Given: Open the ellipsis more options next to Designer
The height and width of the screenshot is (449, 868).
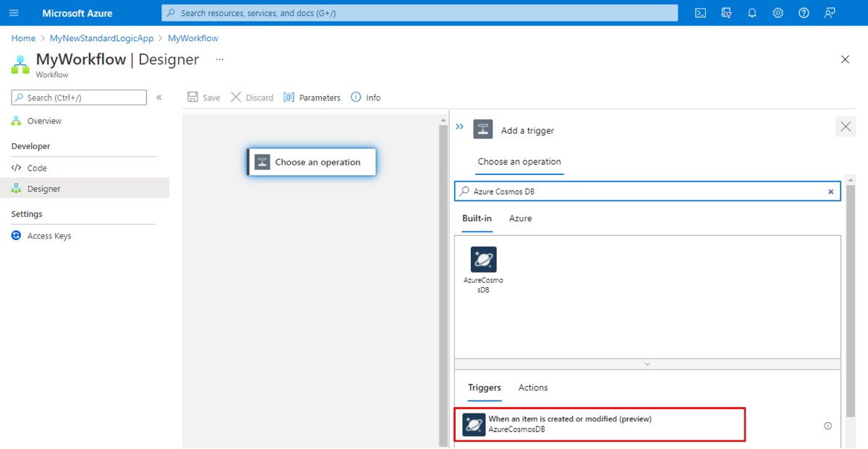Looking at the screenshot, I should [220, 59].
